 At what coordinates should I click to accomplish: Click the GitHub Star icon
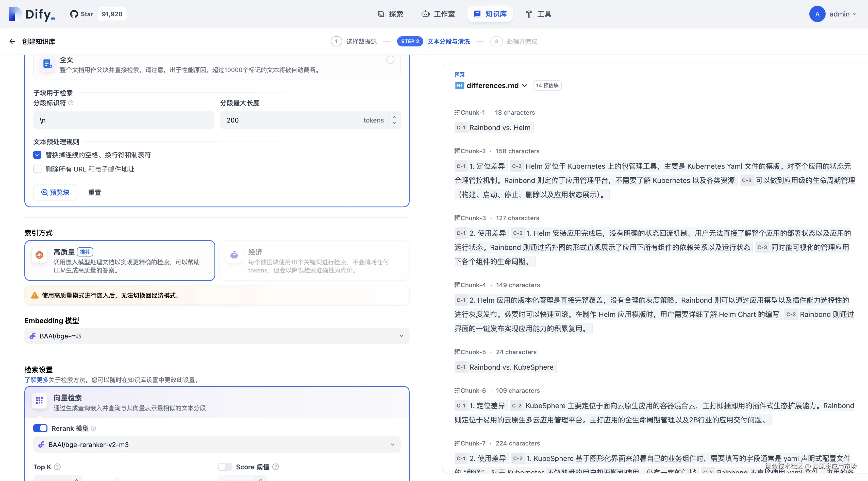pyautogui.click(x=74, y=14)
